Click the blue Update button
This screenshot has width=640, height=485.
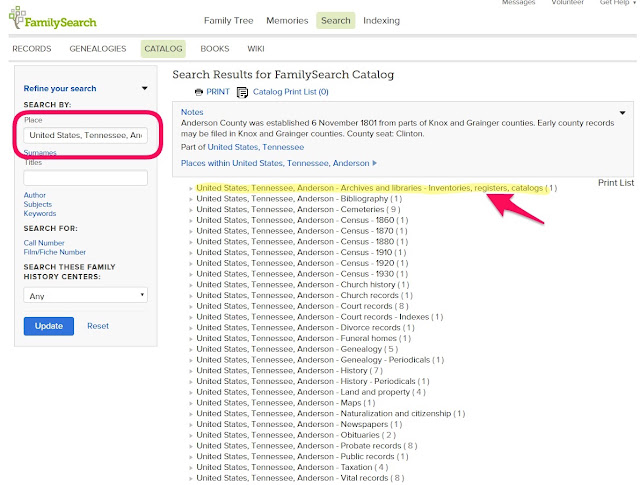pyautogui.click(x=49, y=326)
